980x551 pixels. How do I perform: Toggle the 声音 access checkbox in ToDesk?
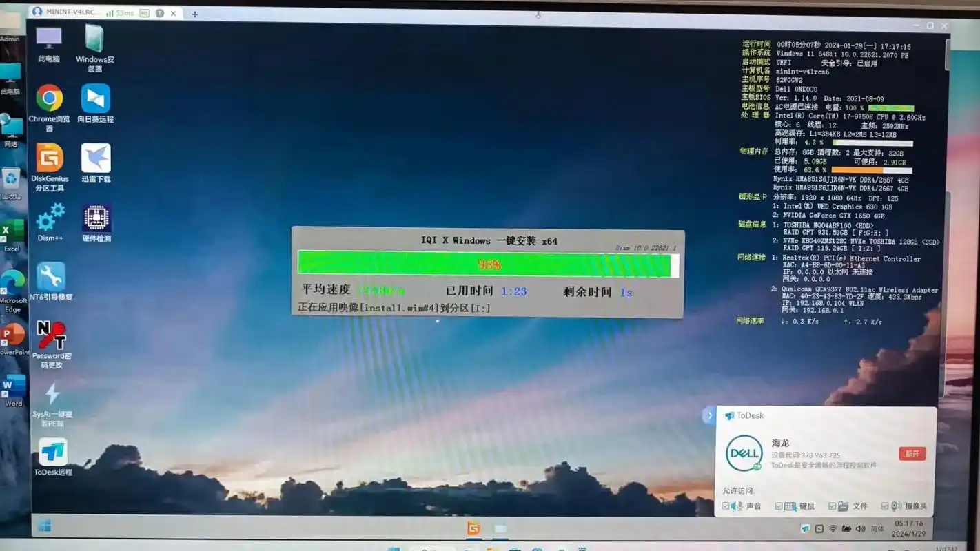726,506
